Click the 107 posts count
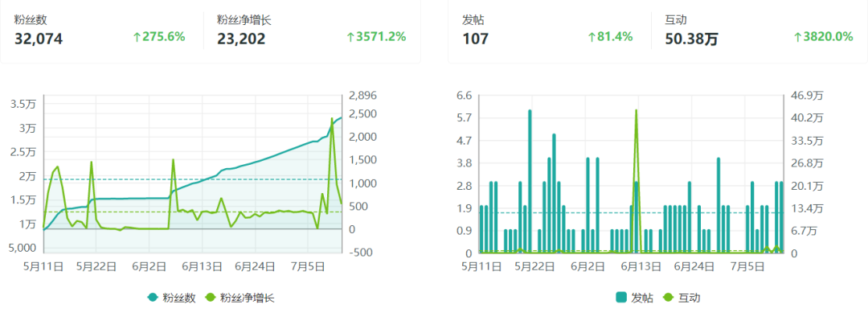Screen dimensions: 868x333 point(476,38)
